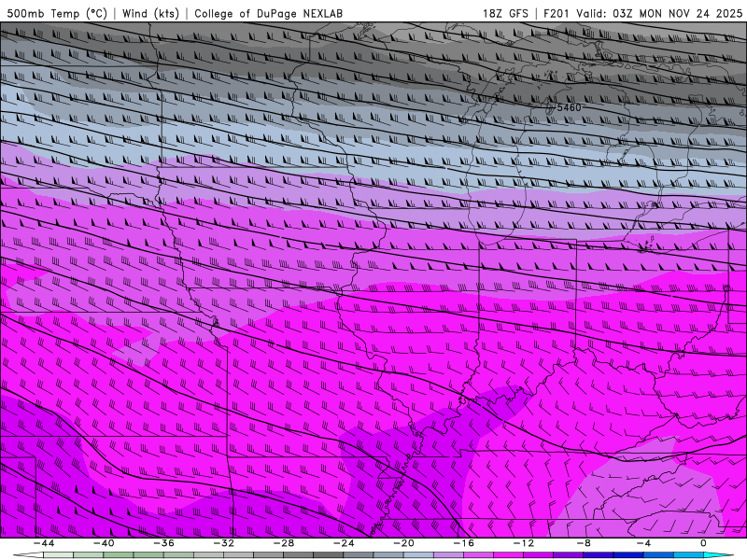
Task: Click the -12 color bar label
Action: pos(524,543)
